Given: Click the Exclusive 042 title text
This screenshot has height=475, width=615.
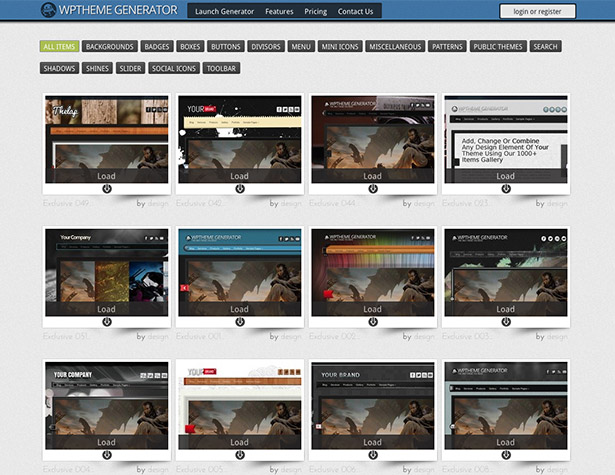Looking at the screenshot, I should point(200,203).
